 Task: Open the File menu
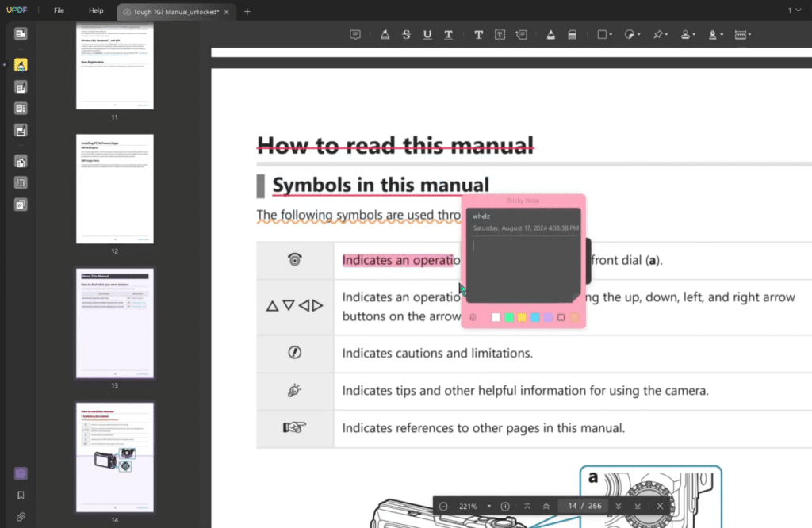pyautogui.click(x=59, y=10)
